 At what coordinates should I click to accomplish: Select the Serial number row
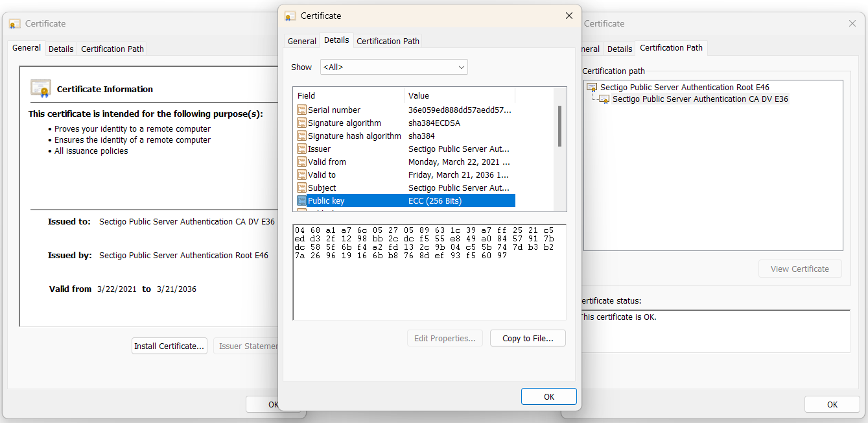click(405, 110)
